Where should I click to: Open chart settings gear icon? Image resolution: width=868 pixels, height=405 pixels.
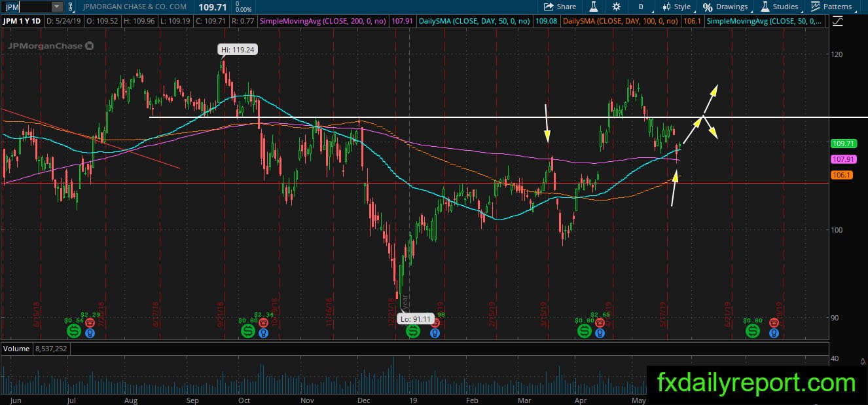[616, 7]
